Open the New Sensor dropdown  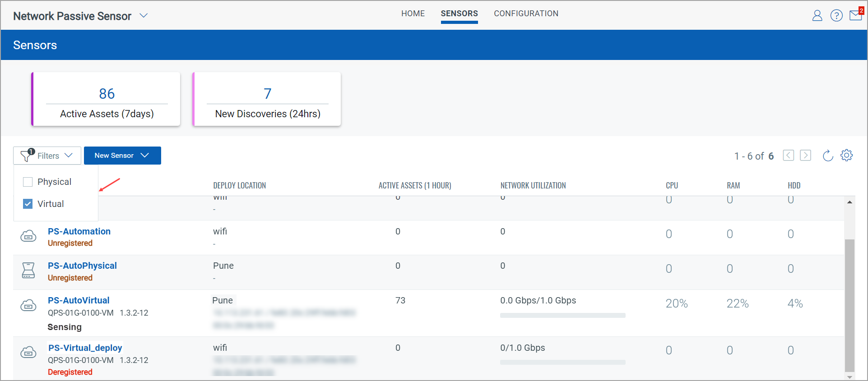pyautogui.click(x=122, y=156)
